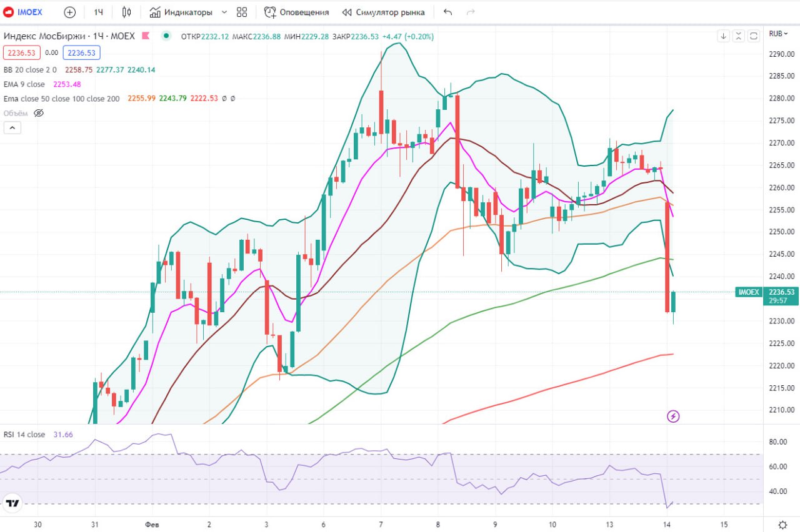Click the TradingView logo icon
This screenshot has height=532, width=800.
click(x=12, y=503)
